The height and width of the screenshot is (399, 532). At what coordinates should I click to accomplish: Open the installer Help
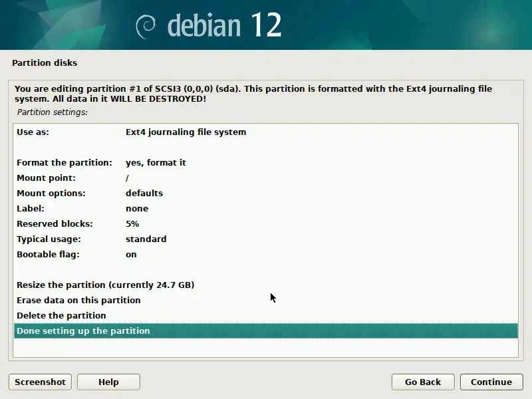point(108,382)
